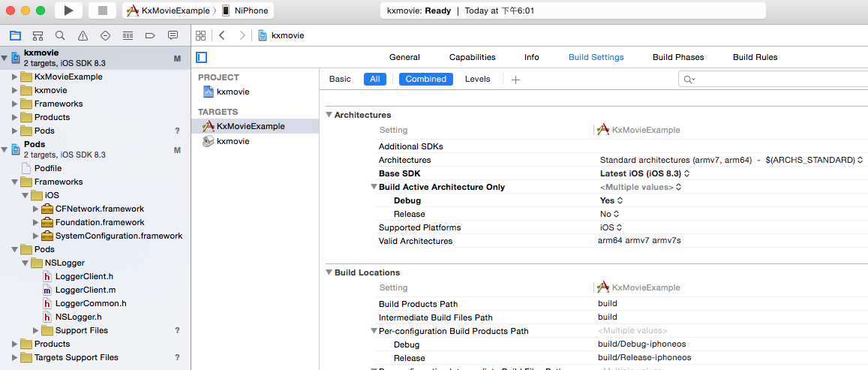Switch to the Capabilities tab
Screen dimensions: 868x370
(472, 57)
